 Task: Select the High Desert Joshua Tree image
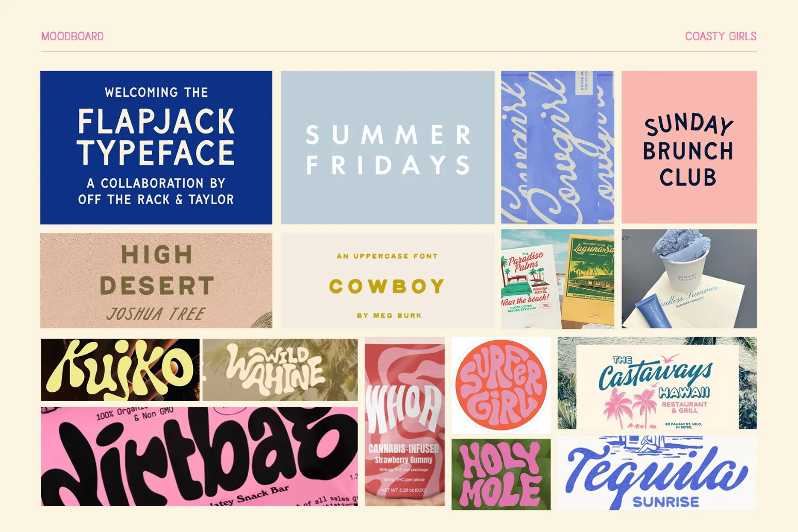click(156, 280)
